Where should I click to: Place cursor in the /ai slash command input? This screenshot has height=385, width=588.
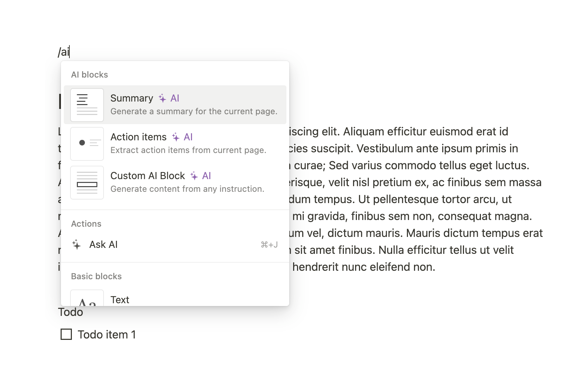point(63,51)
